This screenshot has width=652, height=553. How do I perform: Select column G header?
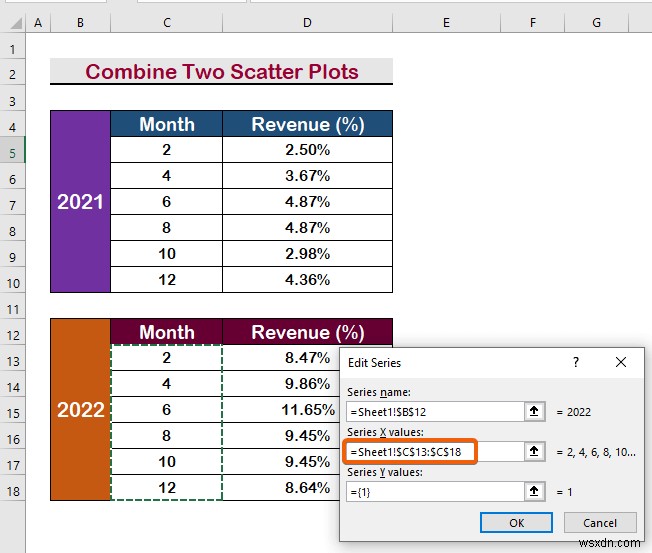coord(597,23)
